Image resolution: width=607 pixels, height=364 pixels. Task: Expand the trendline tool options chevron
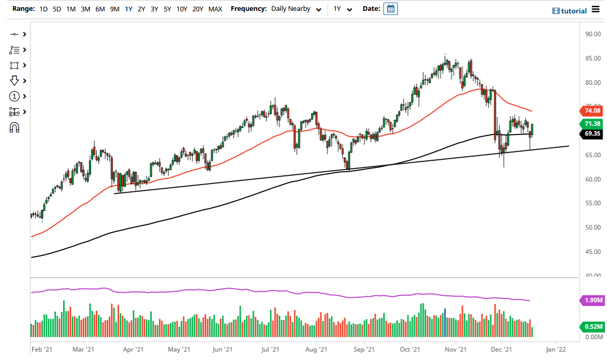[x=23, y=34]
